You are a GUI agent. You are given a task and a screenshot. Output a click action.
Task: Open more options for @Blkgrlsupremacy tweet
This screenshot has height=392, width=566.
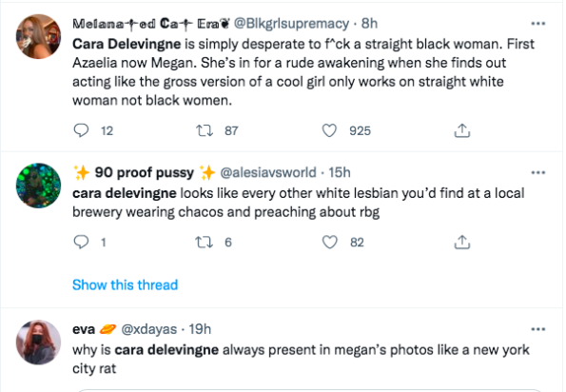coord(537,24)
